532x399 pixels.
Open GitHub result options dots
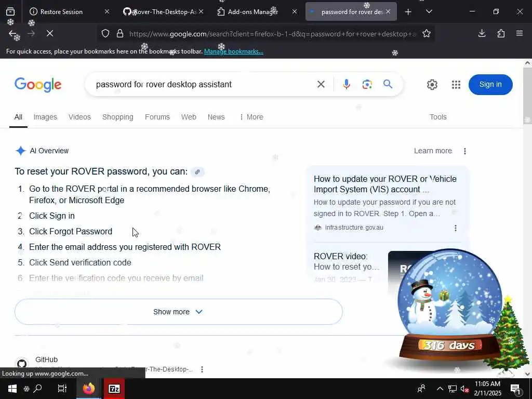[202, 369]
